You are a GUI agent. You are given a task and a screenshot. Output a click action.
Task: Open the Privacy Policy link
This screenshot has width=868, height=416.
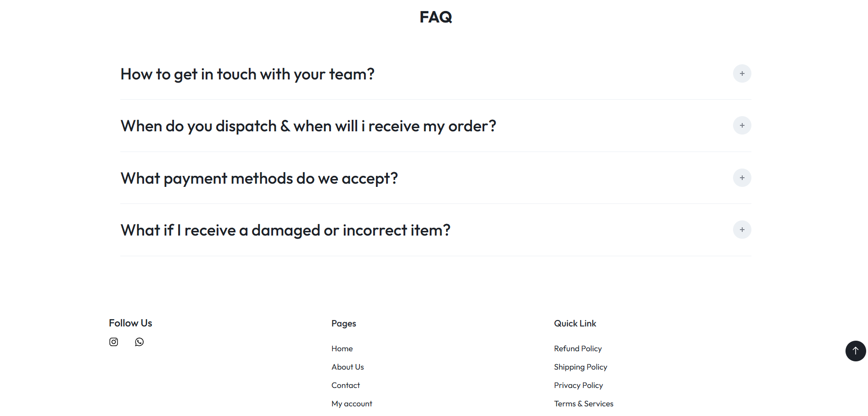(x=578, y=385)
